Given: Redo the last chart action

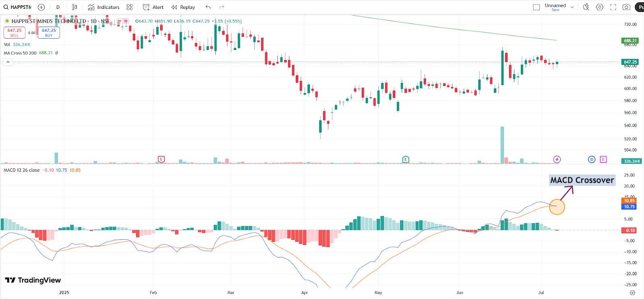Looking at the screenshot, I should tap(221, 7).
